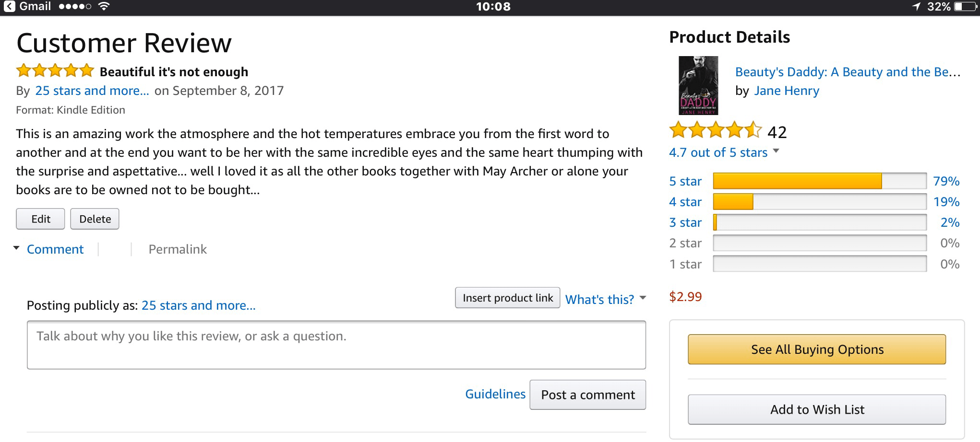The width and height of the screenshot is (980, 442).
Task: Click the Insert product link button
Action: [x=507, y=298]
